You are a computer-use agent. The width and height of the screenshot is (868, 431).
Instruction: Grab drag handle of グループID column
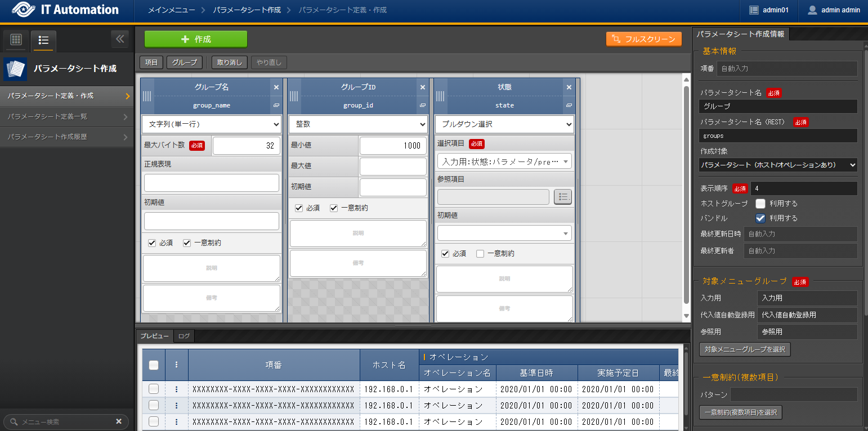[293, 96]
